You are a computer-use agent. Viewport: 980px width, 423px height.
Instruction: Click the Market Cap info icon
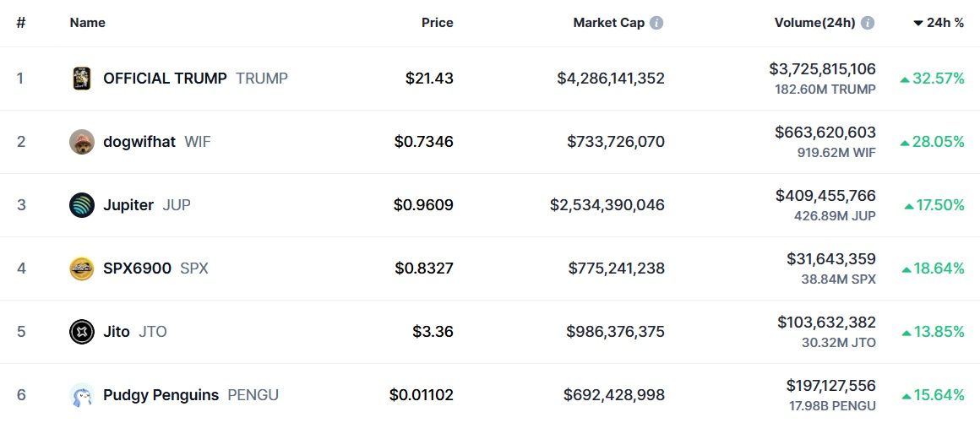pos(656,23)
